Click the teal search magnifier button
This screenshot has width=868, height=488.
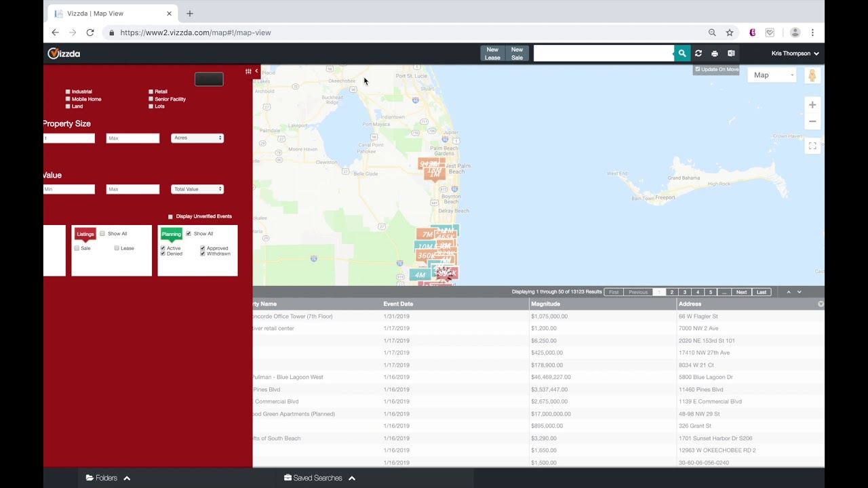coord(682,54)
